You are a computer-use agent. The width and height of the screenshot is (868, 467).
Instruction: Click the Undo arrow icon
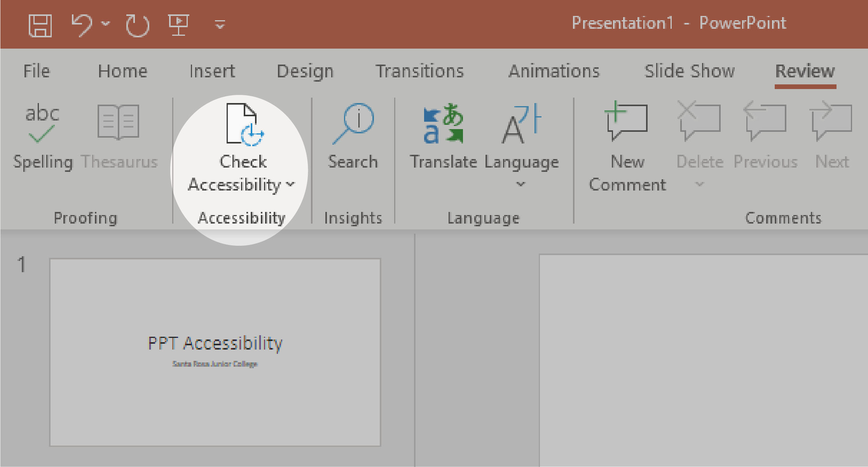pyautogui.click(x=82, y=25)
